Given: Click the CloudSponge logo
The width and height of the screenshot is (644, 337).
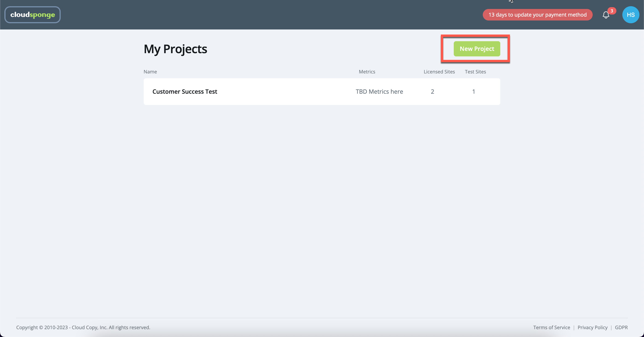Looking at the screenshot, I should pos(32,15).
